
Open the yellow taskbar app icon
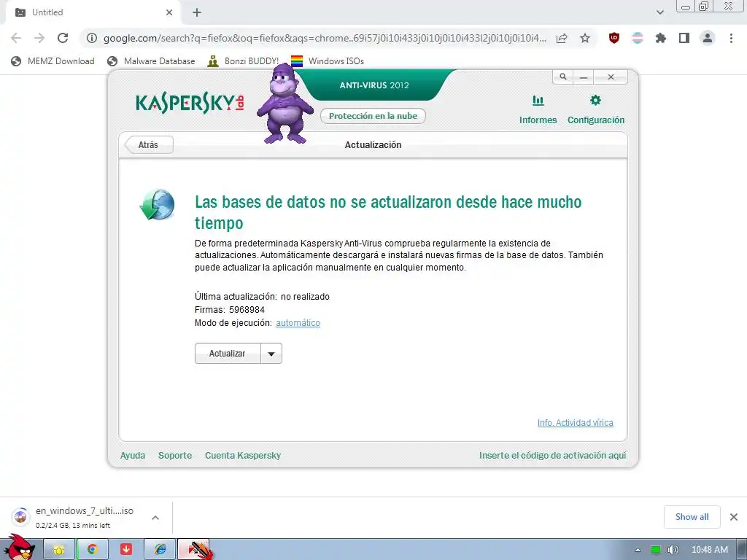tap(59, 550)
